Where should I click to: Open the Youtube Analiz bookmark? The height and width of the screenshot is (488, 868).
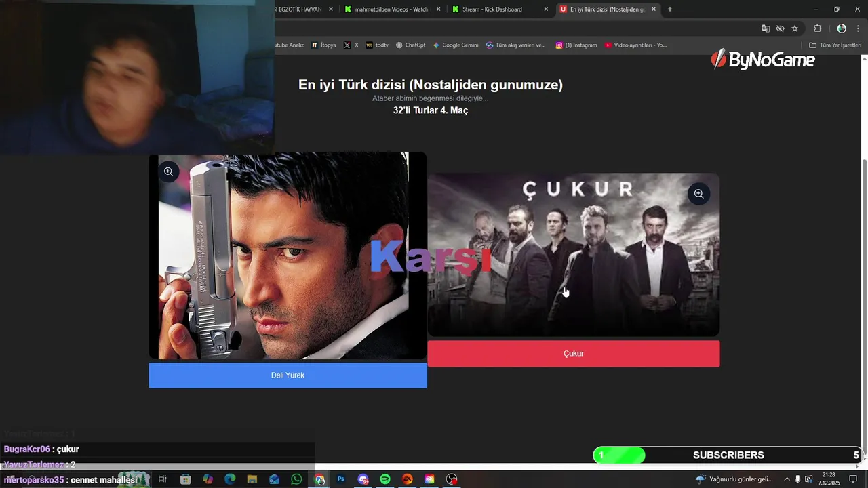tap(290, 45)
